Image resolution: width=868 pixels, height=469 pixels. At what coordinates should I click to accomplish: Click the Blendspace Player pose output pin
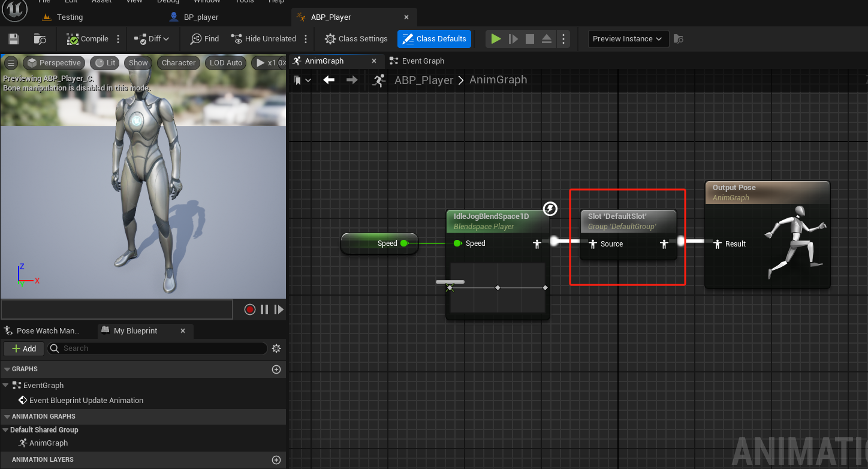click(537, 243)
